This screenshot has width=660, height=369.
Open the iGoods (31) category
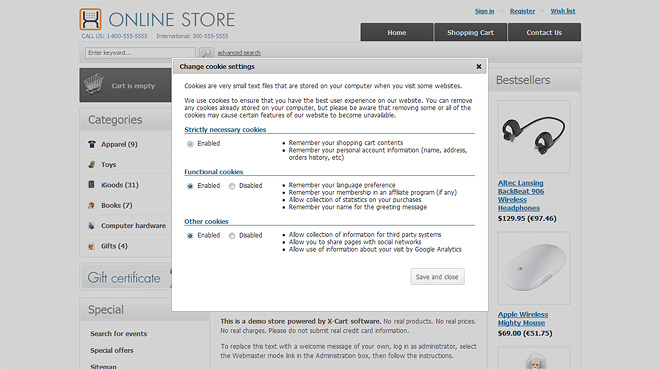pyautogui.click(x=120, y=185)
